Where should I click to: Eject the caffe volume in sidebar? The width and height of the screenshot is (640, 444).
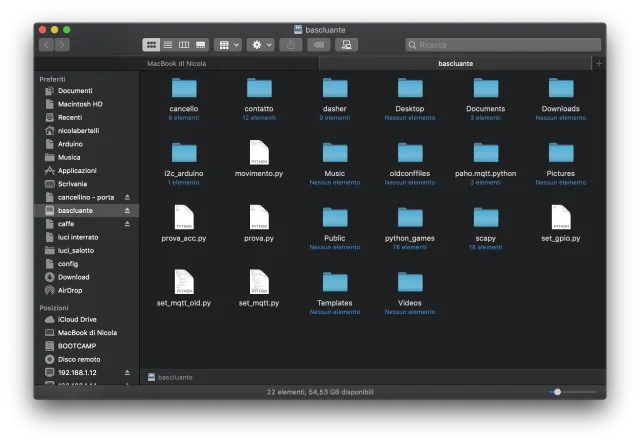pos(127,224)
